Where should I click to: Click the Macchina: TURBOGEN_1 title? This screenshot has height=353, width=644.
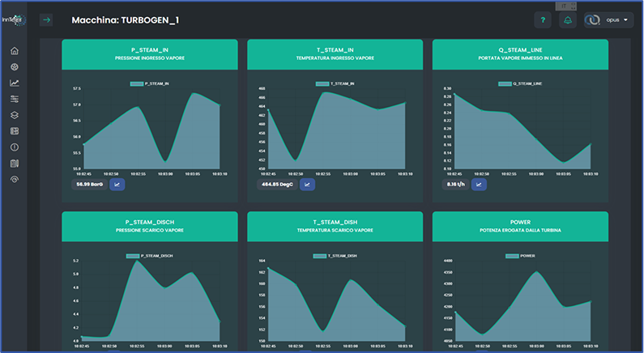(126, 20)
